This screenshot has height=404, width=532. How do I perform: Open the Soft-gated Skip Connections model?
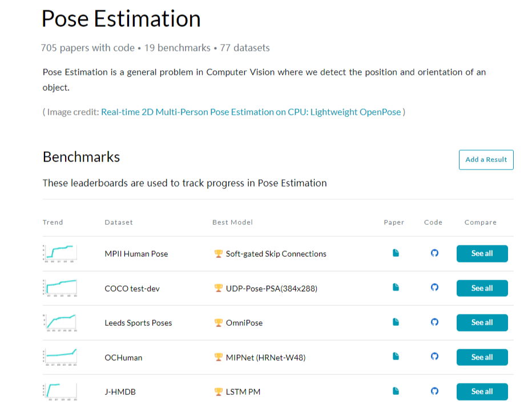276,254
